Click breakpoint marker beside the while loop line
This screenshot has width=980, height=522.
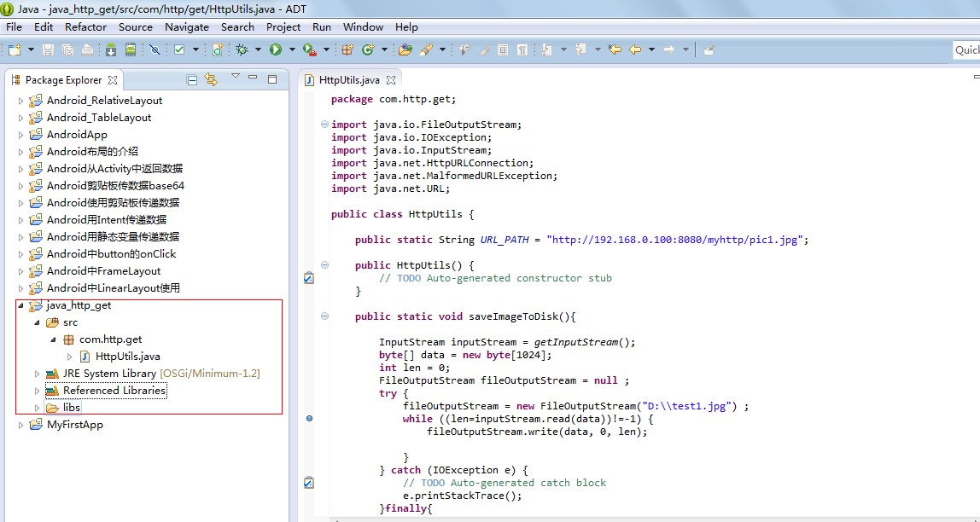[309, 418]
